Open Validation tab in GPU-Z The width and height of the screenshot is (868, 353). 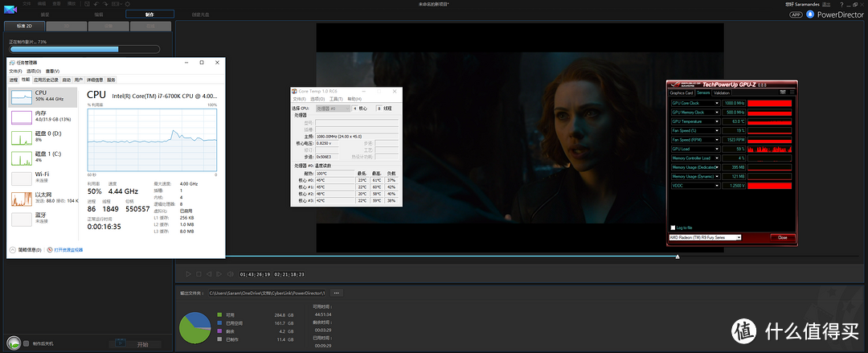pos(722,92)
